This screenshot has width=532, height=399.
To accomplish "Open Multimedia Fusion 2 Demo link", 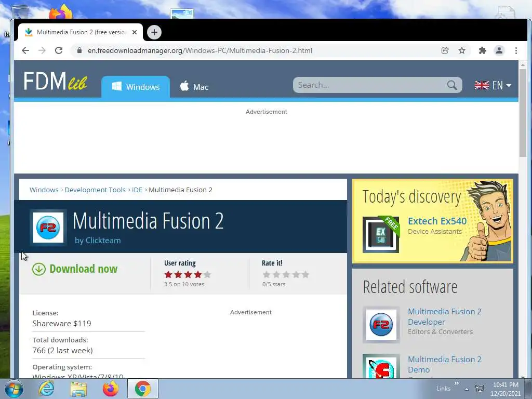I will pyautogui.click(x=445, y=364).
